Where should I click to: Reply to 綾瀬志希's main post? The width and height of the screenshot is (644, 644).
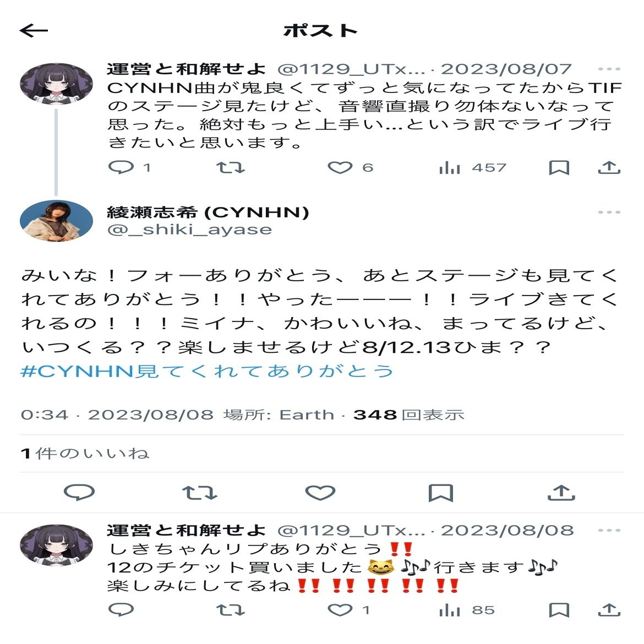tap(79, 493)
